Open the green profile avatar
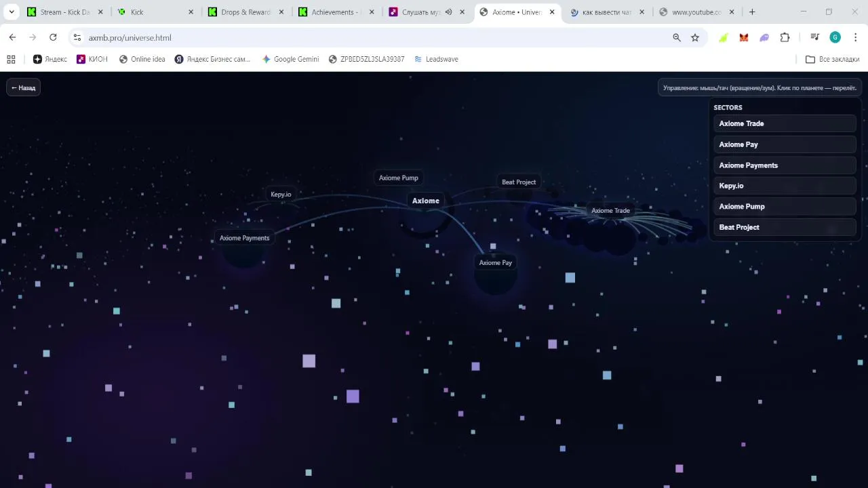The image size is (868, 488). [835, 37]
